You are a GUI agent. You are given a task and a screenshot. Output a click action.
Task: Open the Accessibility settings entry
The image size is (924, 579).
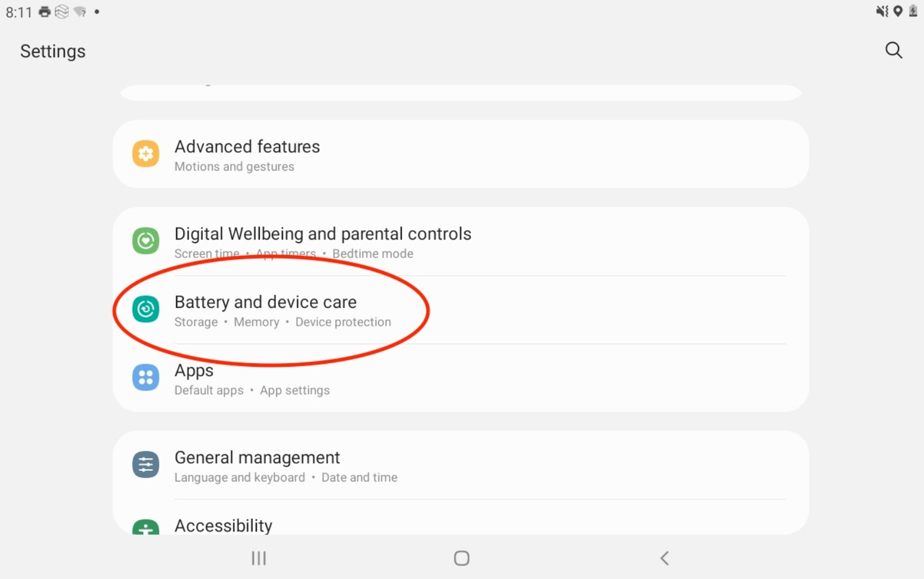(x=223, y=525)
